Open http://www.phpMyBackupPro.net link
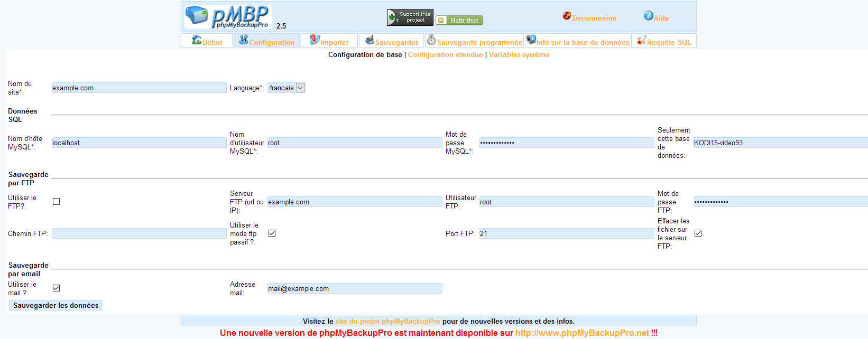The image size is (868, 339). (x=582, y=333)
